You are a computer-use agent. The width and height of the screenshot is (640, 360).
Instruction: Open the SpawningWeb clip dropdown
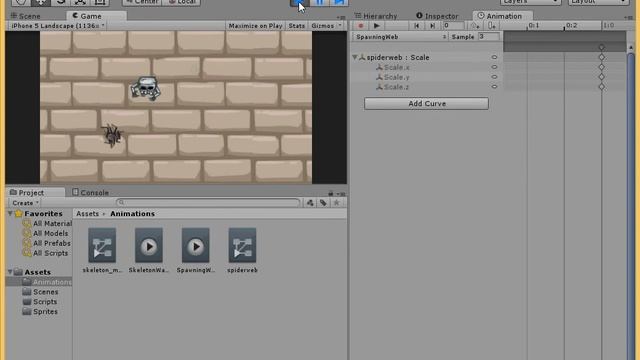pos(400,37)
